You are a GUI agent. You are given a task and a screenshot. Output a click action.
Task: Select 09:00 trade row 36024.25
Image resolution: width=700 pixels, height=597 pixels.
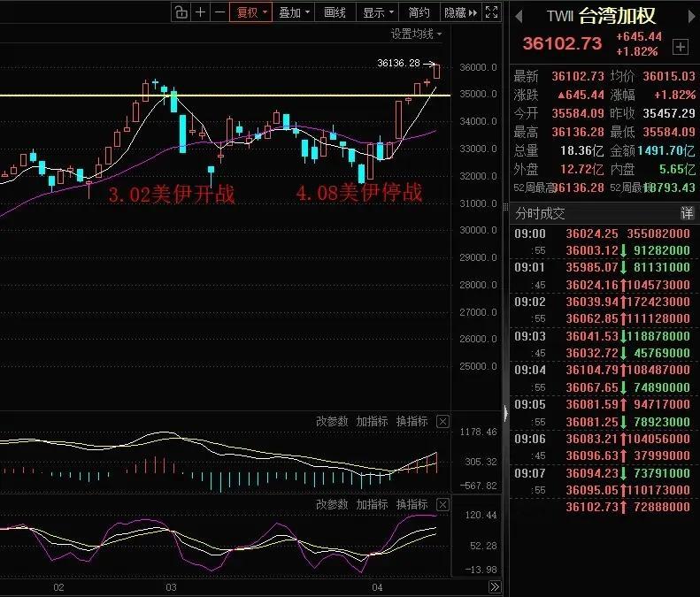[x=603, y=233]
